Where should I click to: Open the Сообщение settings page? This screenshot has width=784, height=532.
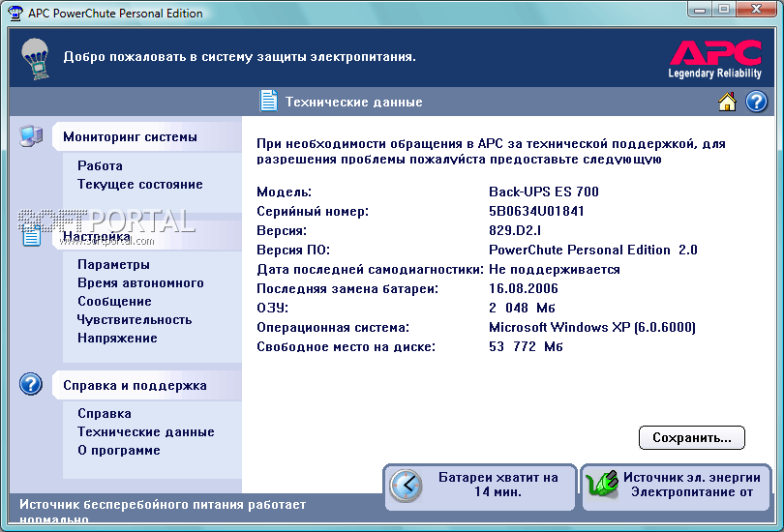(x=114, y=301)
